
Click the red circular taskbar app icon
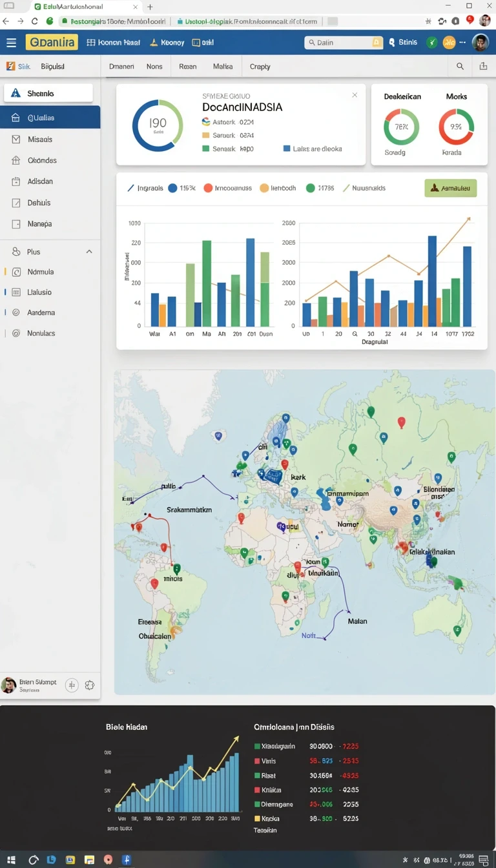pyautogui.click(x=108, y=860)
